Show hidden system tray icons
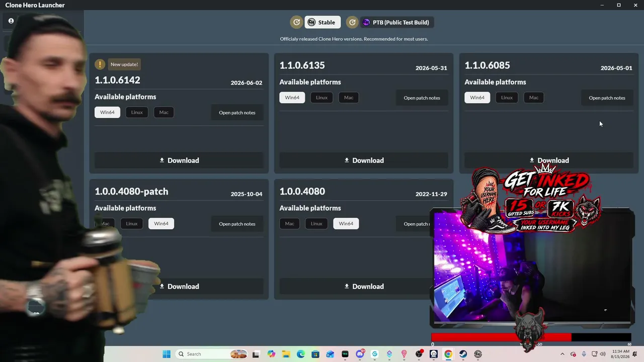The height and width of the screenshot is (362, 644). pos(562,354)
